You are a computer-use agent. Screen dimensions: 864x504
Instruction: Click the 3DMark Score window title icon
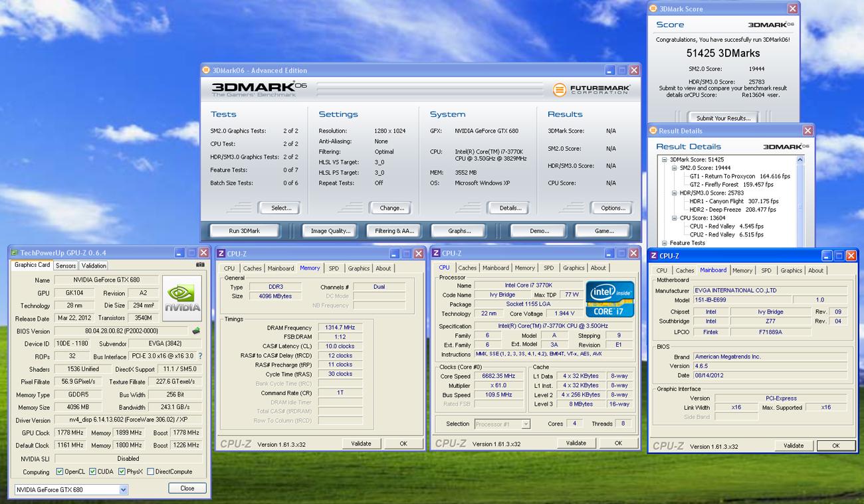(653, 9)
